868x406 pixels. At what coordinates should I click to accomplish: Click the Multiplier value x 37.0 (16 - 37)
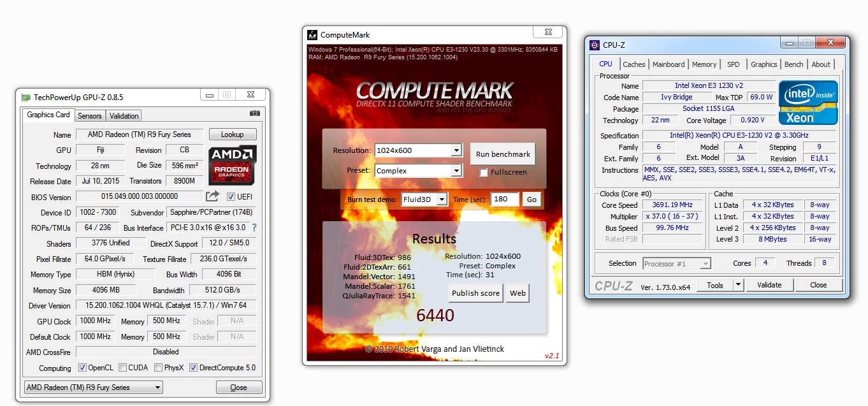point(672,217)
